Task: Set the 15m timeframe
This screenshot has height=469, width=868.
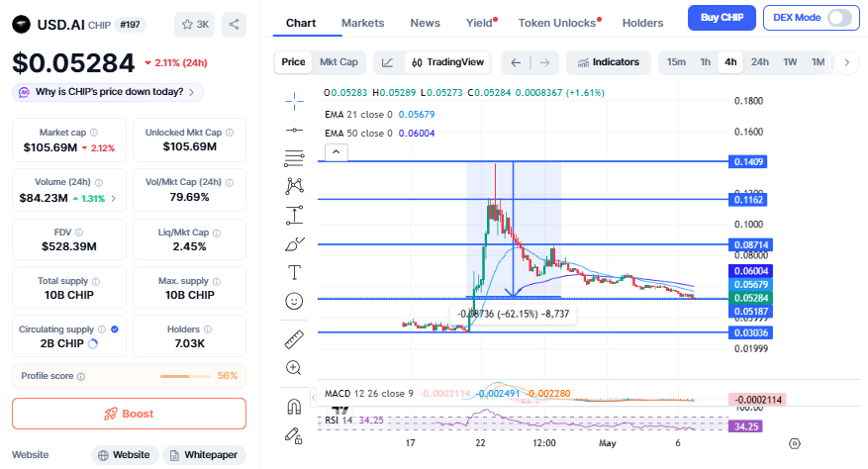Action: coord(676,62)
